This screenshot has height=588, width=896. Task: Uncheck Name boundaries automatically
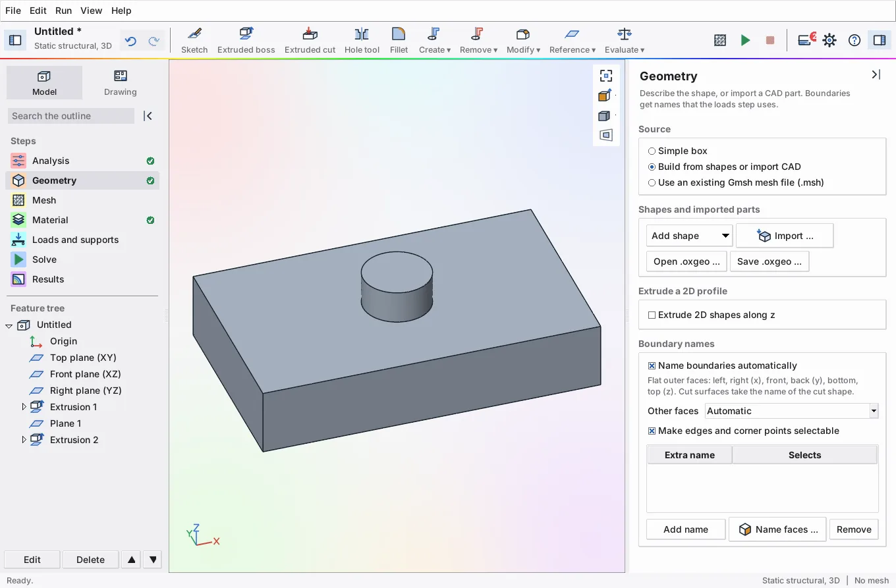click(x=722, y=365)
